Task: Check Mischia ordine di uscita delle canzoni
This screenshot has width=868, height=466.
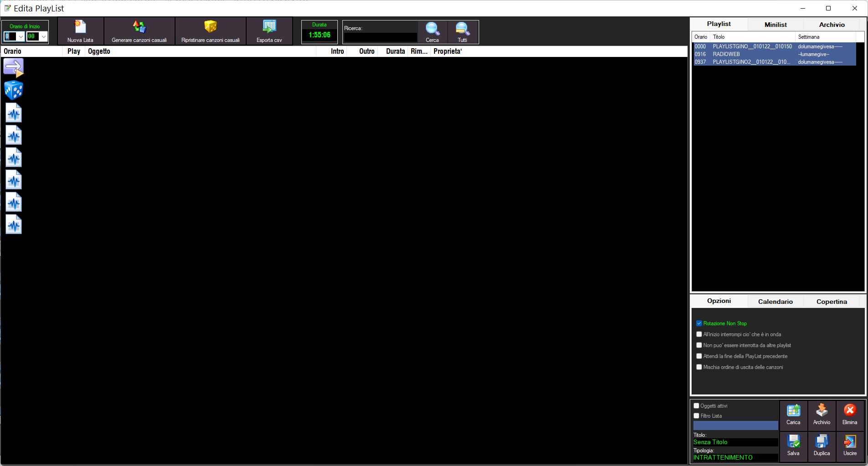Action: tap(699, 367)
